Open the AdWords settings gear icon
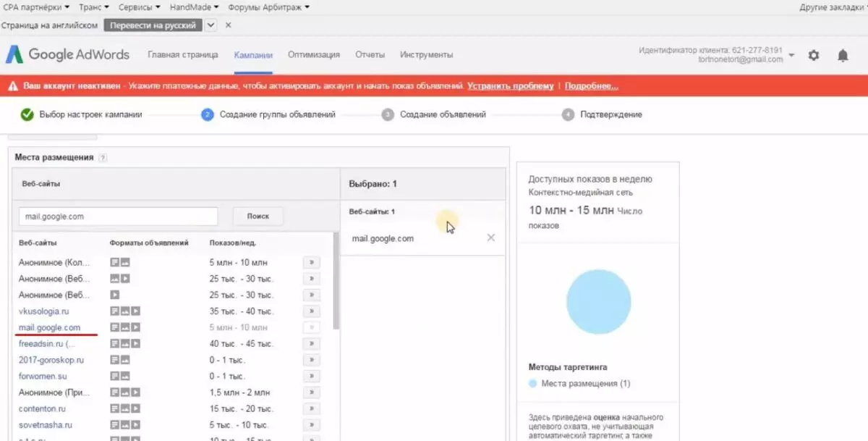Viewport: 868px width, 441px height. [x=814, y=55]
